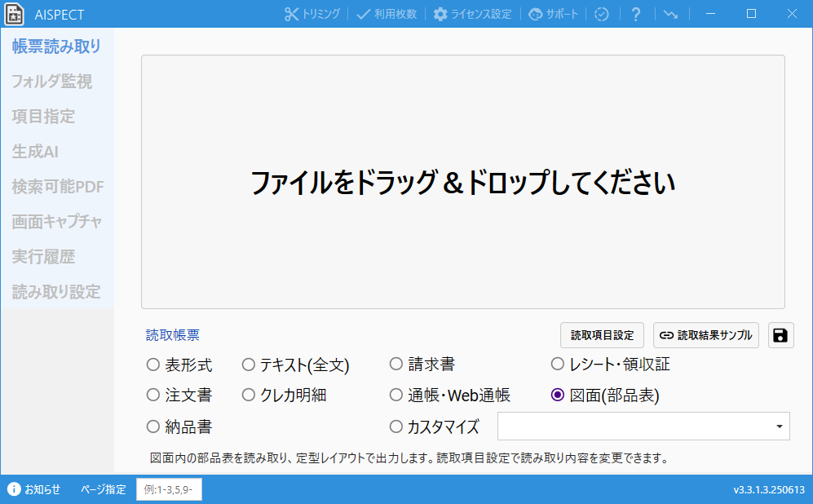Open ライセンス設定 gear icon

pyautogui.click(x=440, y=14)
